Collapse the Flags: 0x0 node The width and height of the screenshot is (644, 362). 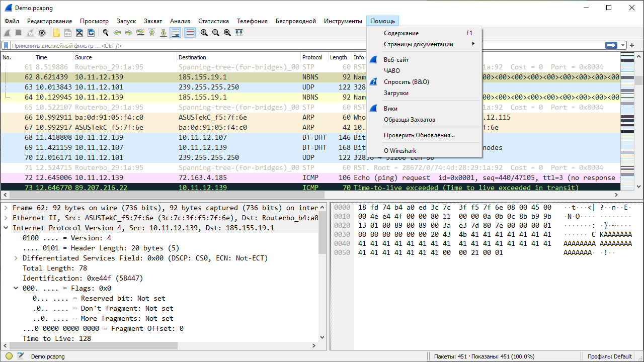pos(16,288)
